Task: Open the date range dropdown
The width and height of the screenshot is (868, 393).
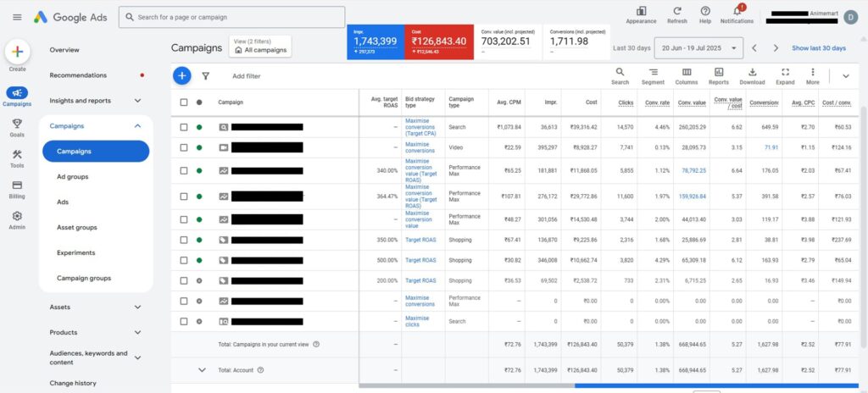Action: 700,48
